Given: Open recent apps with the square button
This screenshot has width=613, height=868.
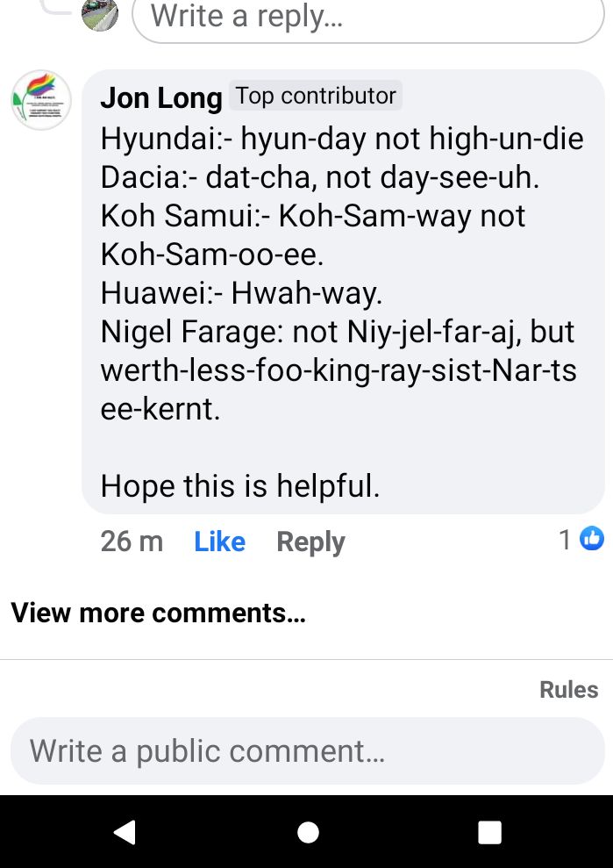Looking at the screenshot, I should (x=488, y=832).
